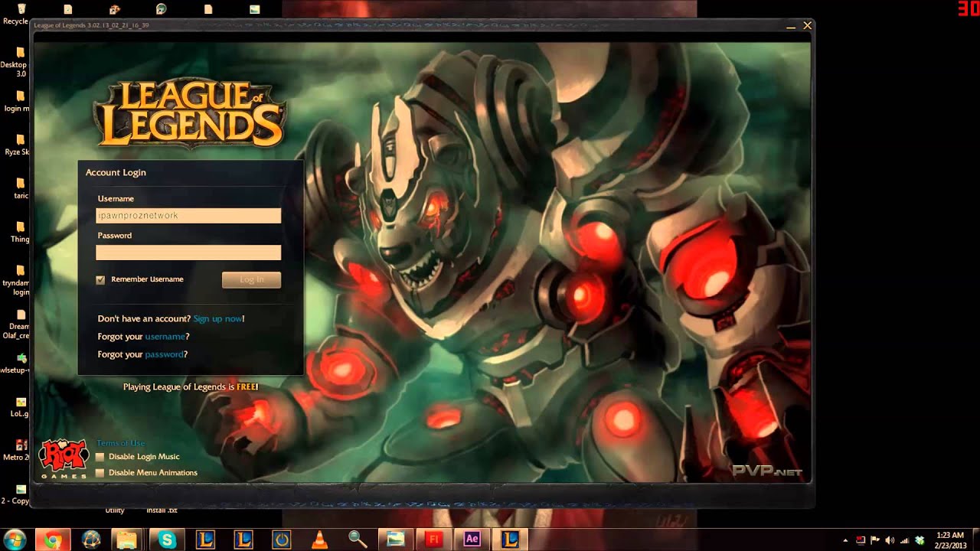
Task: Enable Disable Menu Animations checkbox
Action: coord(100,473)
